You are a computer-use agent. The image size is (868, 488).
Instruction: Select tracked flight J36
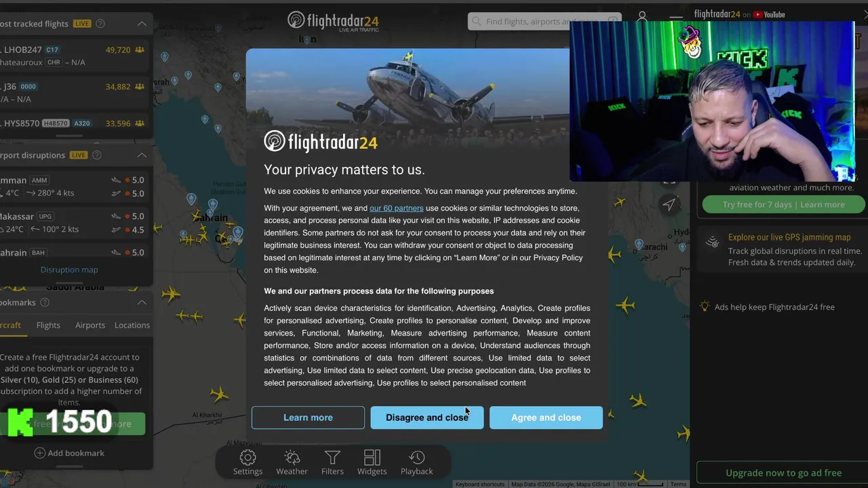[x=75, y=93]
